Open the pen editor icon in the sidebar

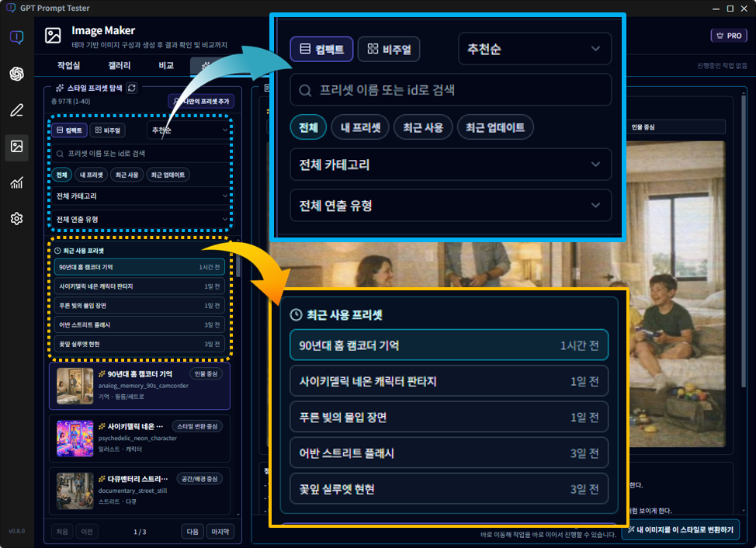pyautogui.click(x=16, y=110)
